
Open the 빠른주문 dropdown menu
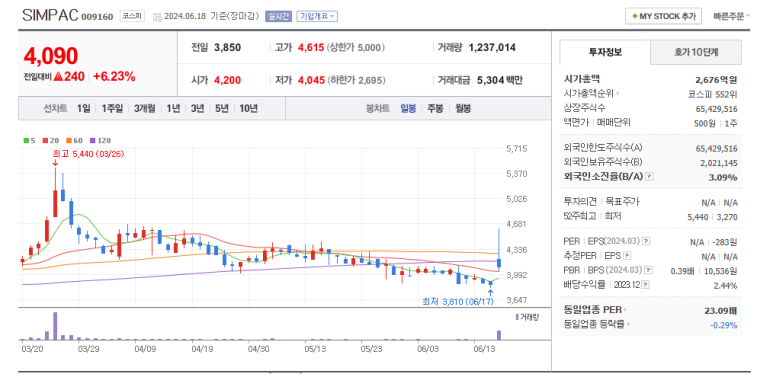click(731, 16)
